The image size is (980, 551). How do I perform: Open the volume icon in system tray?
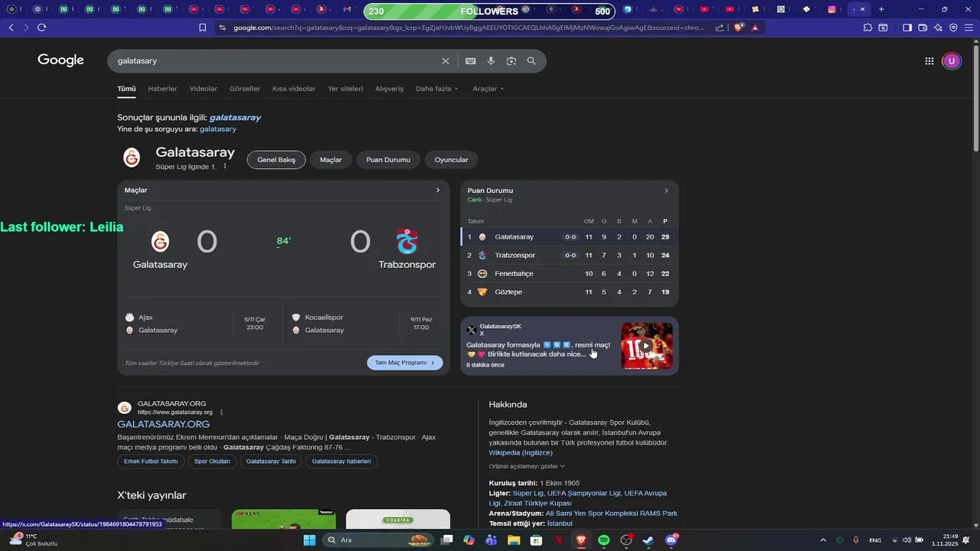click(x=906, y=540)
